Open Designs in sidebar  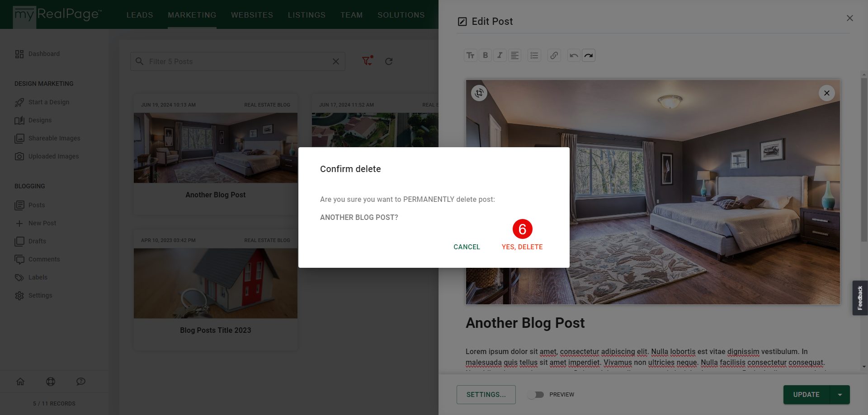(x=33, y=120)
